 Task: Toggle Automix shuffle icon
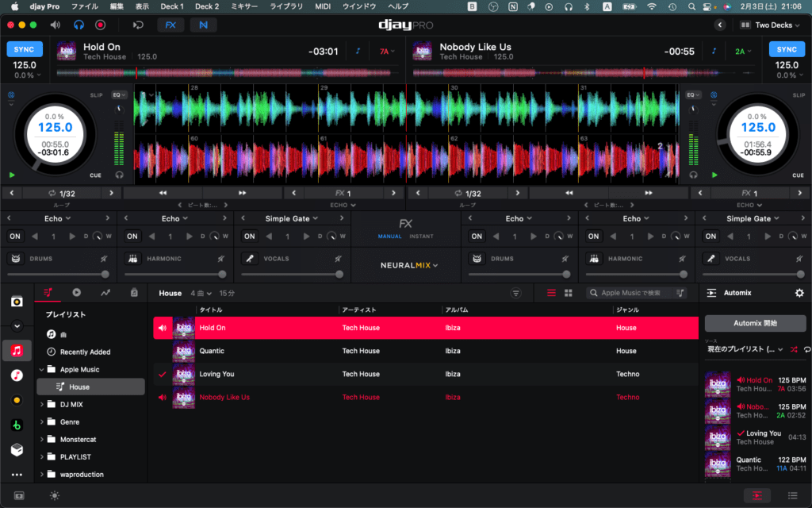(x=794, y=349)
